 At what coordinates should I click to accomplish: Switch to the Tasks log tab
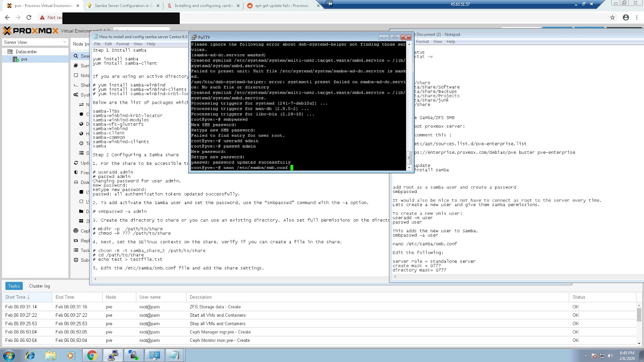(14, 286)
